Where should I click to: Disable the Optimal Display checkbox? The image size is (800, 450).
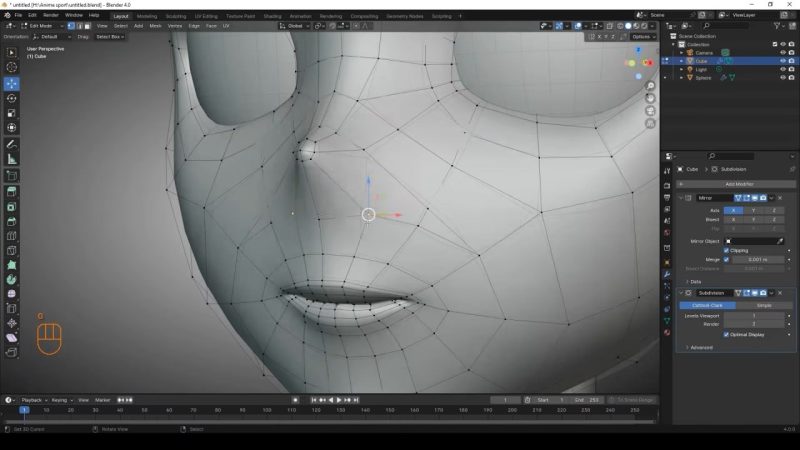[x=727, y=334]
